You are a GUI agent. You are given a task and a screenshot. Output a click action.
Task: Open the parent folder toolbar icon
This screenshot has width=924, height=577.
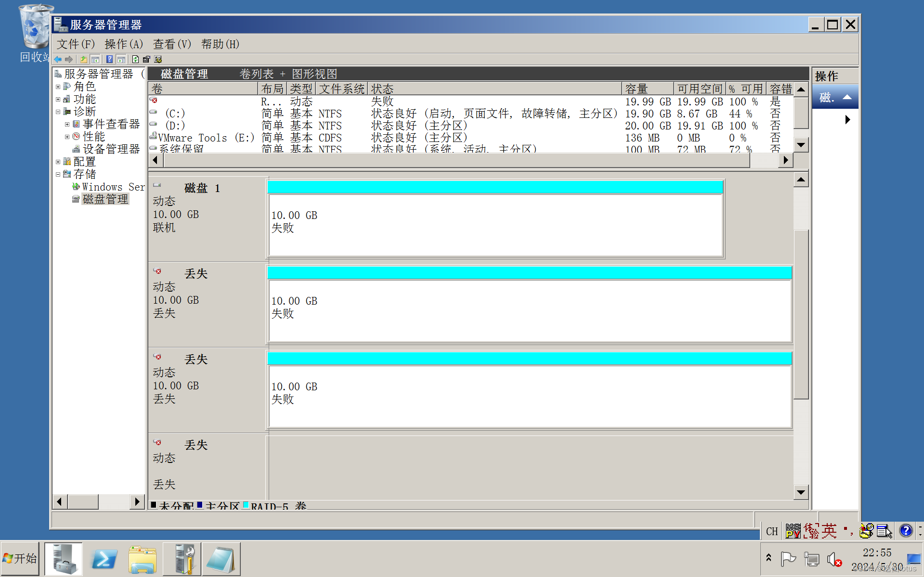[83, 59]
